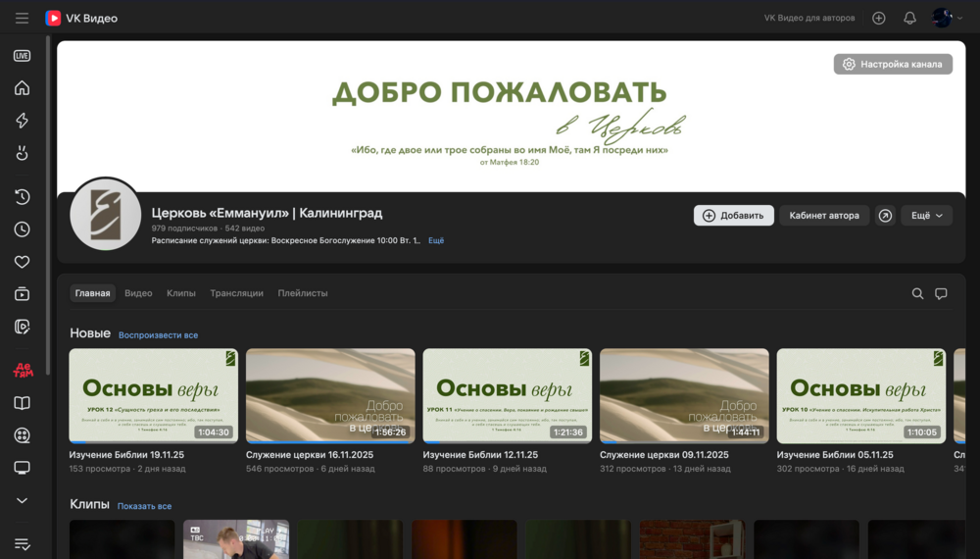Viewport: 980px width, 559px height.
Task: Click the share arrow icon beside Кабинет автора
Action: pos(885,216)
